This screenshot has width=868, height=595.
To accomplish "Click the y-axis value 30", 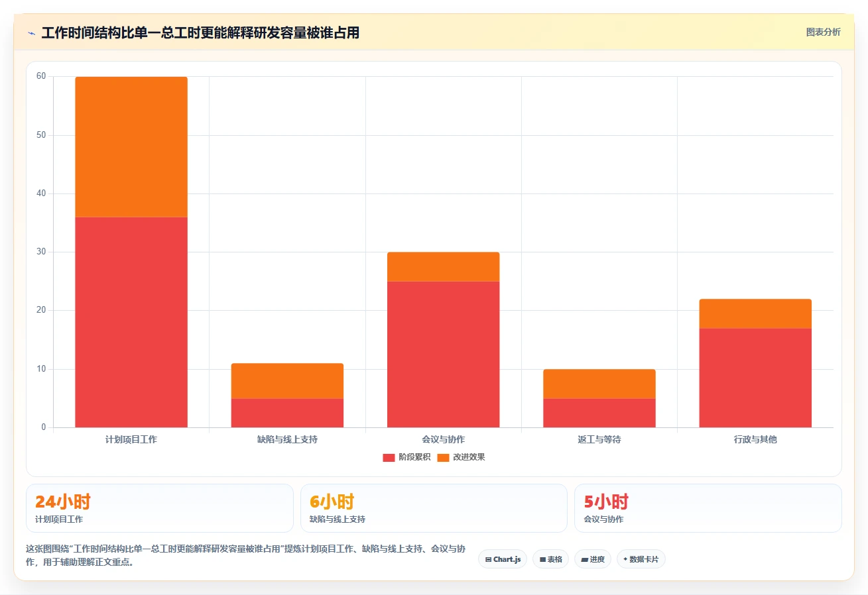I will (41, 252).
